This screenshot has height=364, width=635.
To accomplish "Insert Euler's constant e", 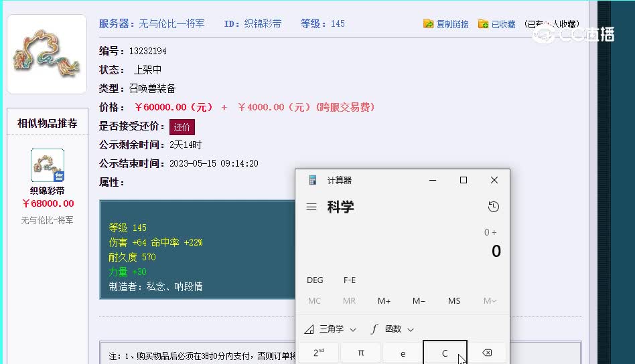I will tap(403, 353).
